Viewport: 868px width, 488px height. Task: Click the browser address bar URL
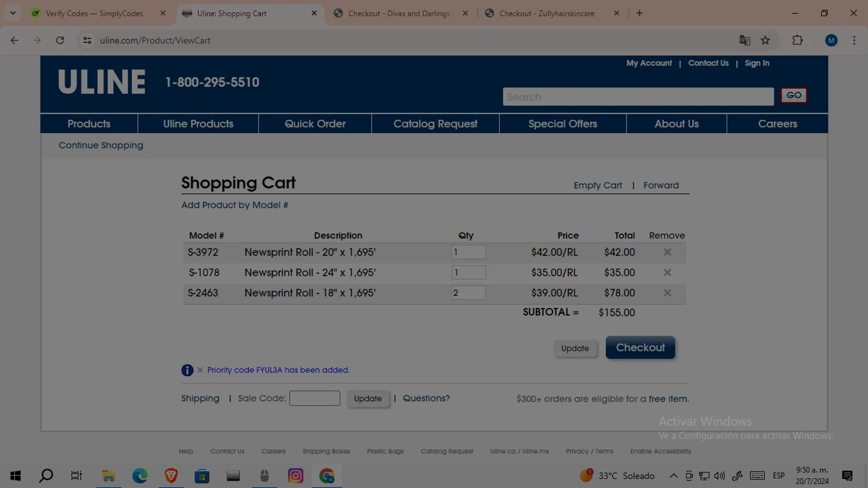155,41
